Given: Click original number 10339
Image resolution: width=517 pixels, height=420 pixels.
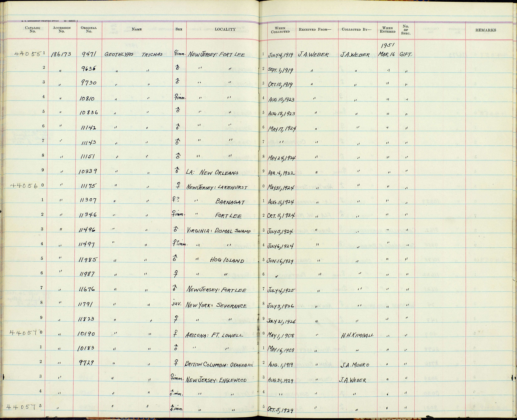Looking at the screenshot, I should pyautogui.click(x=88, y=172).
